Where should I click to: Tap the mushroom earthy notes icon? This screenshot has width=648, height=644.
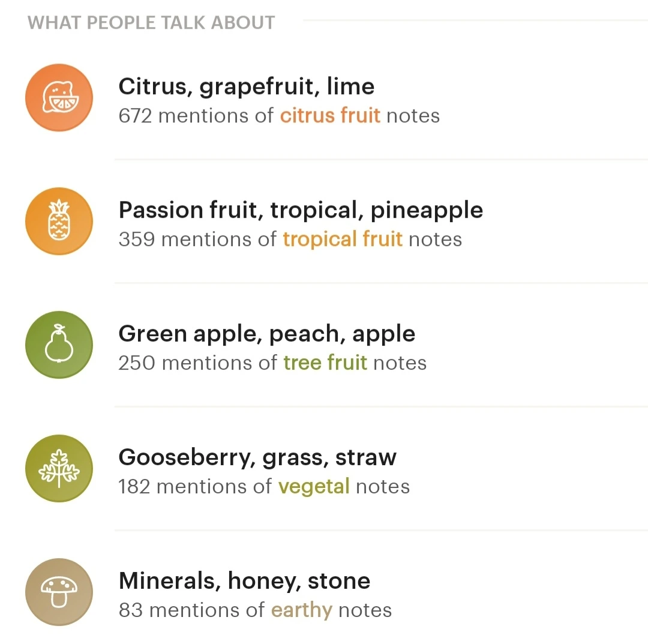pos(59,592)
